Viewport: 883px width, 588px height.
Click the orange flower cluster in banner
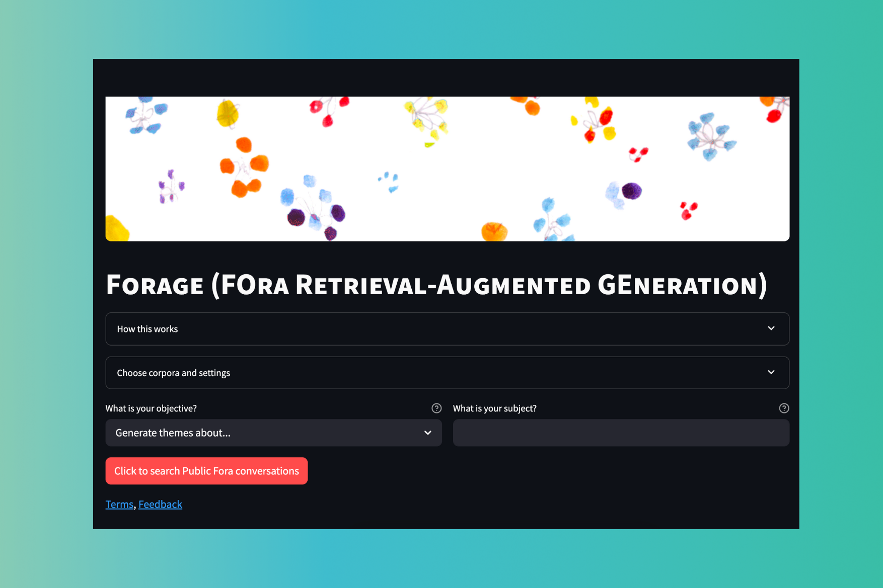click(x=244, y=167)
